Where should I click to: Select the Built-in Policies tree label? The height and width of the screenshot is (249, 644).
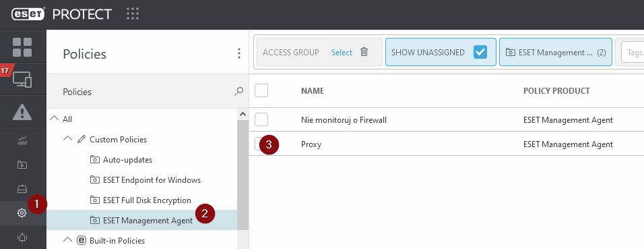click(117, 240)
